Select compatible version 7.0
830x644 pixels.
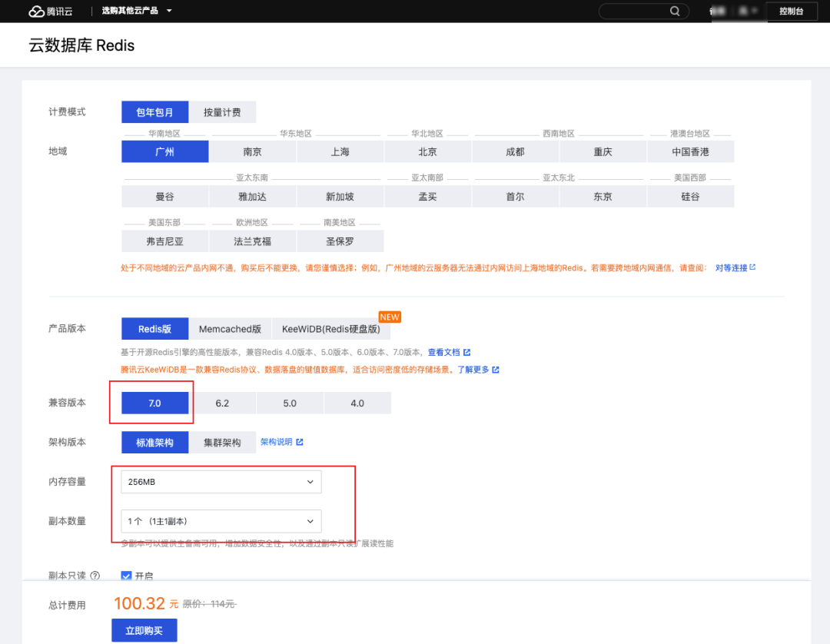[154, 403]
